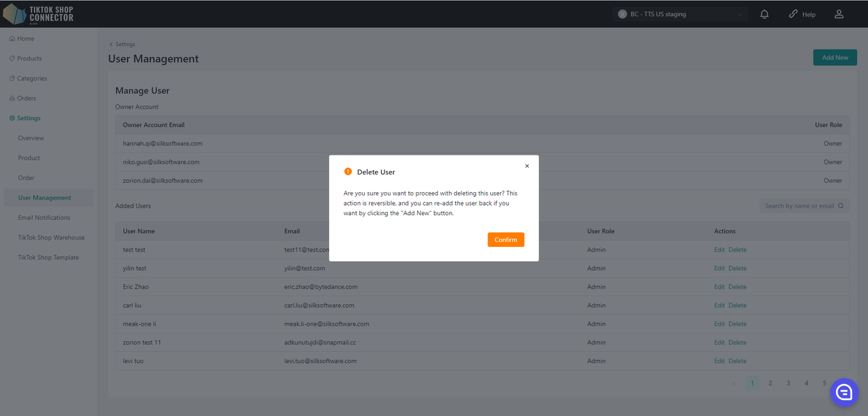868x416 pixels.
Task: Click the Help link icon
Action: coord(793,14)
